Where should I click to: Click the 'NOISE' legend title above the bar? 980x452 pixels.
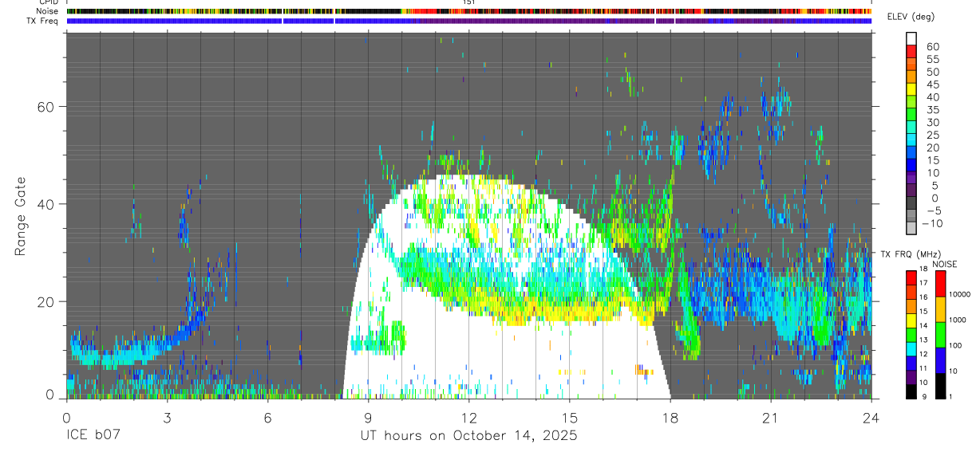click(944, 264)
